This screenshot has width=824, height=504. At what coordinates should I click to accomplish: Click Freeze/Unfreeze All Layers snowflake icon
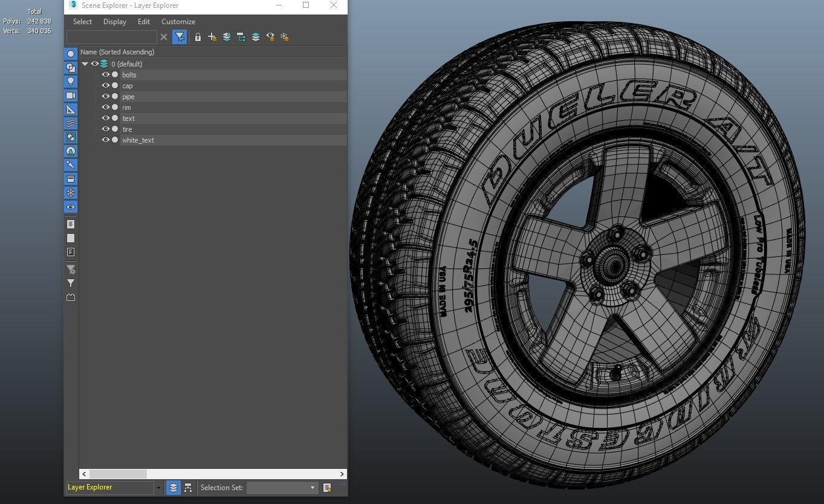285,37
